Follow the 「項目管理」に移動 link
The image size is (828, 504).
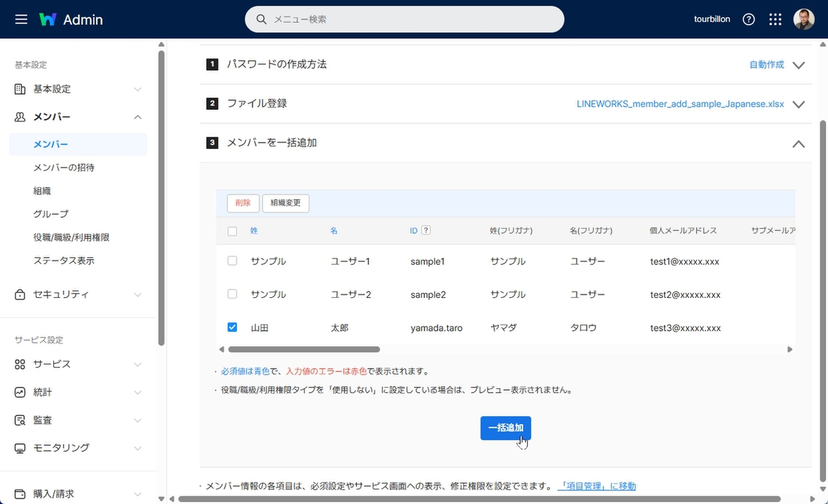(597, 486)
